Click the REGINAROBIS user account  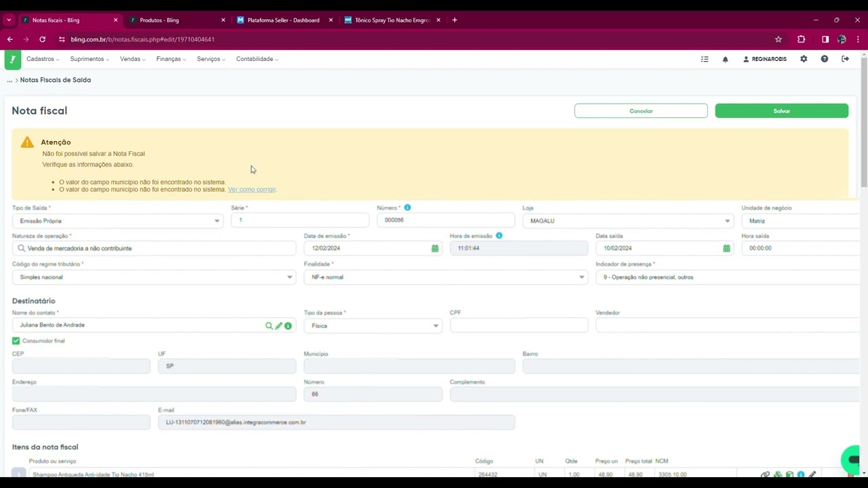(765, 59)
